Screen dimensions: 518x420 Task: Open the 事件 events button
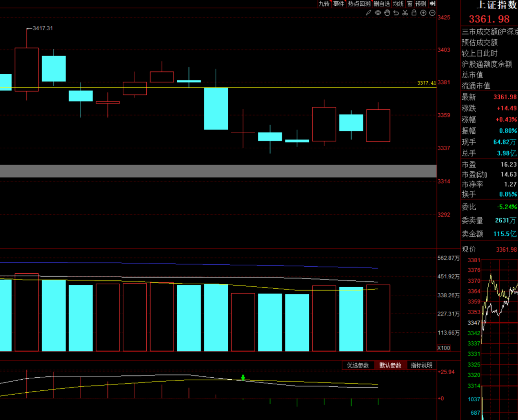339,4
